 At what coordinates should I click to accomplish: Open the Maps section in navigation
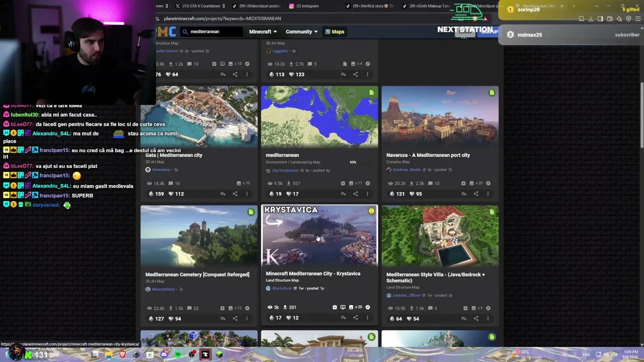tap(335, 32)
